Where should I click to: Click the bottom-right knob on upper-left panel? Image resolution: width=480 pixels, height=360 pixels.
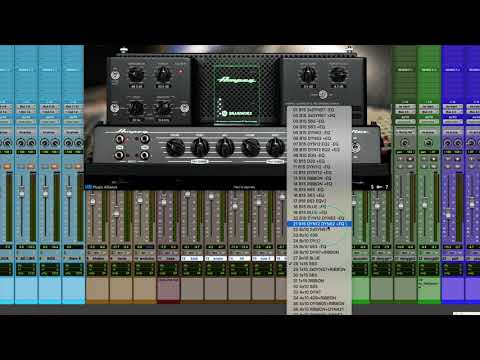coord(164,108)
